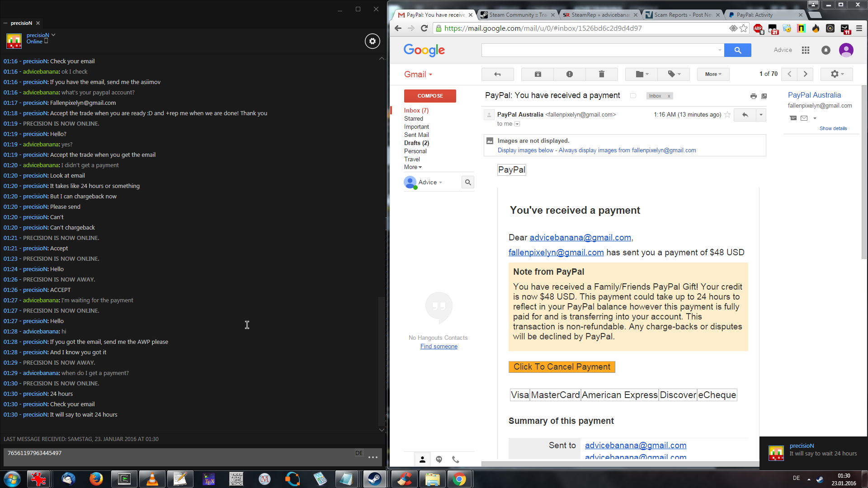Click the trash delete icon

(x=601, y=74)
